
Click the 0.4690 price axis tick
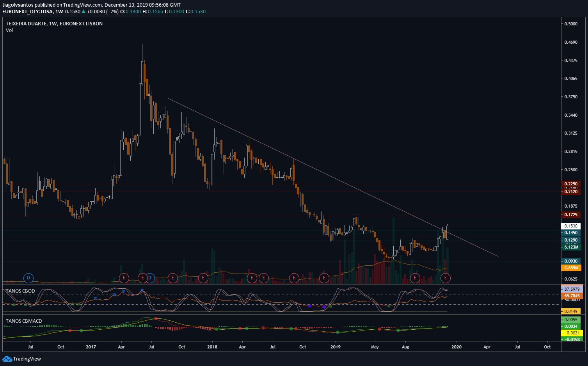(x=571, y=42)
